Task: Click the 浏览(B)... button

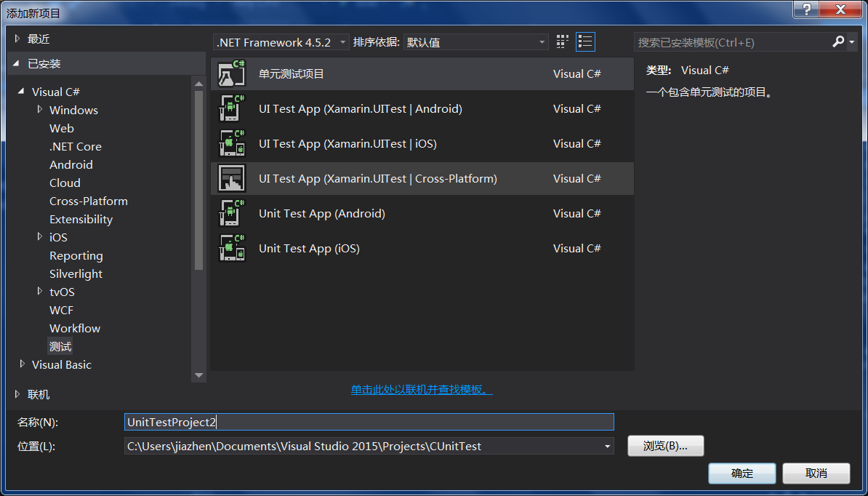Action: tap(665, 446)
